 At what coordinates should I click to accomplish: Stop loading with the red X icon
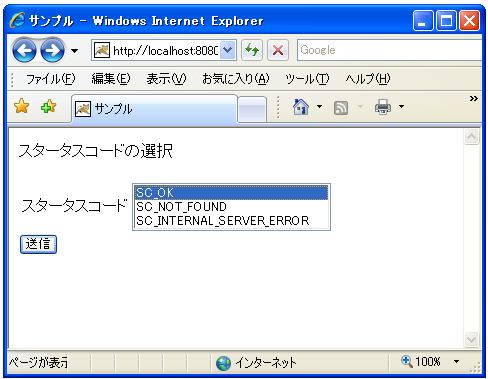[278, 50]
